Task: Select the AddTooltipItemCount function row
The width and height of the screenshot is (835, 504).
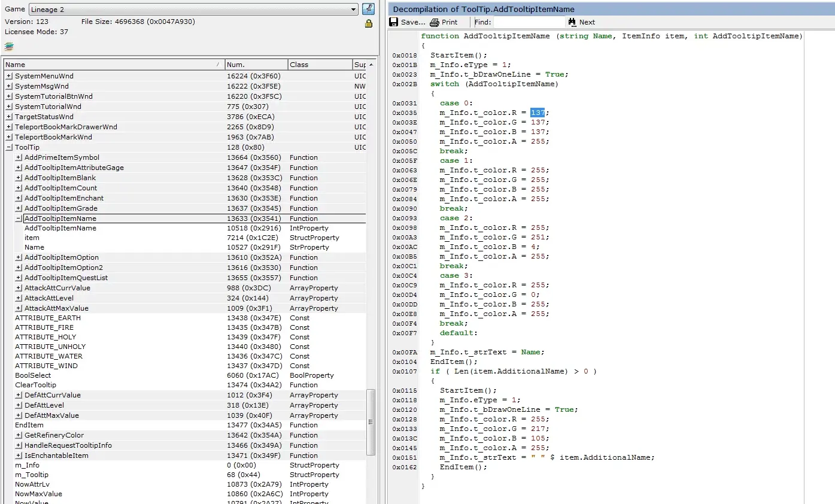Action: coord(185,188)
